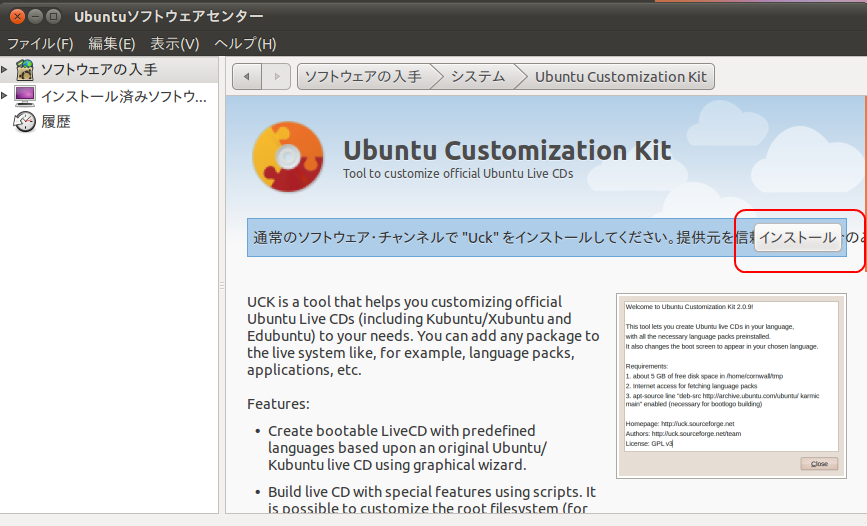Go back with the left arrow button
This screenshot has height=526, width=867.
[247, 76]
